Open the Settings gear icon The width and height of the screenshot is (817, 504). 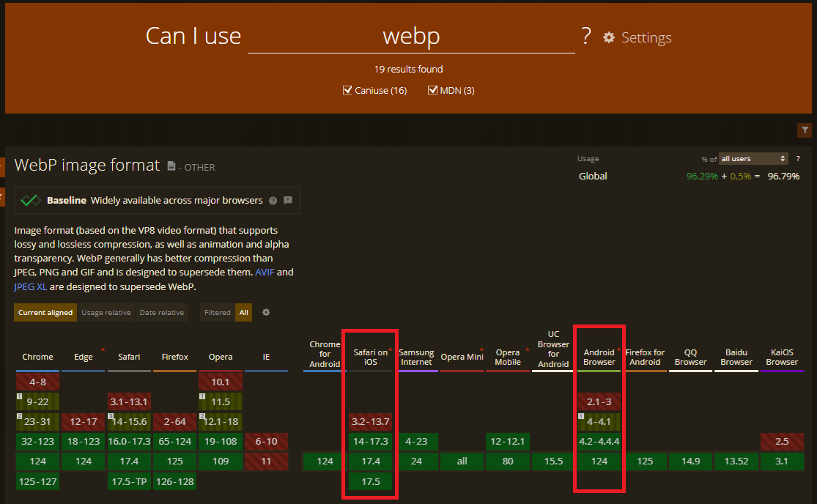(609, 37)
